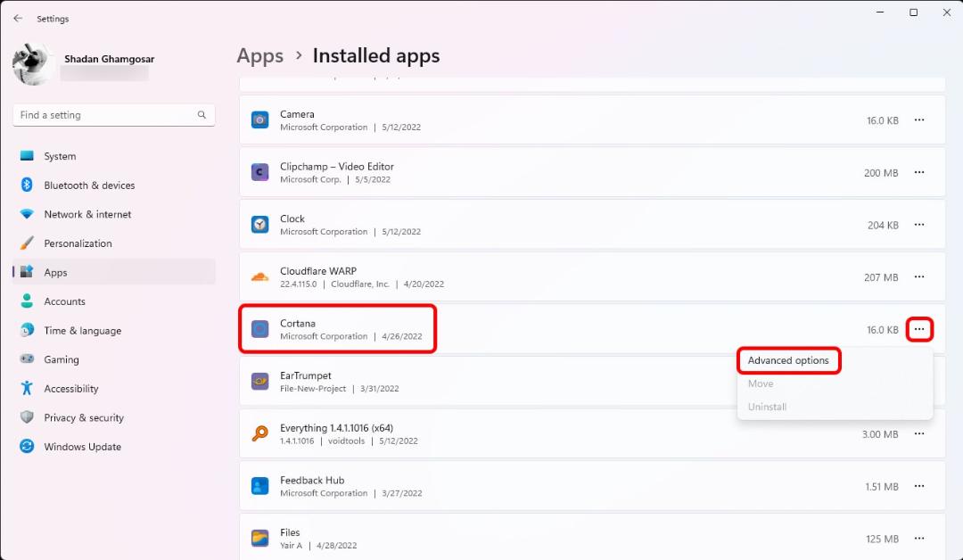Click the Feedback Hub app icon
This screenshot has height=560, width=963.
click(259, 486)
